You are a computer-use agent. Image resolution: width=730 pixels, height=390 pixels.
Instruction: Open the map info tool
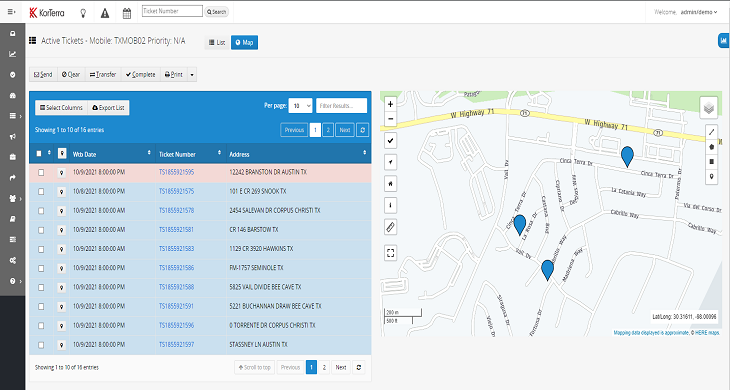coord(391,205)
